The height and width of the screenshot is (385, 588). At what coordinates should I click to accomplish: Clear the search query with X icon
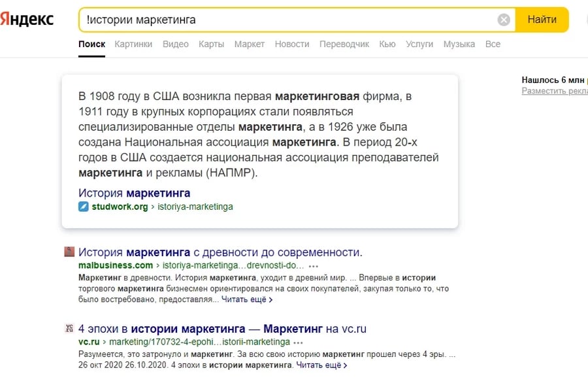tap(504, 20)
